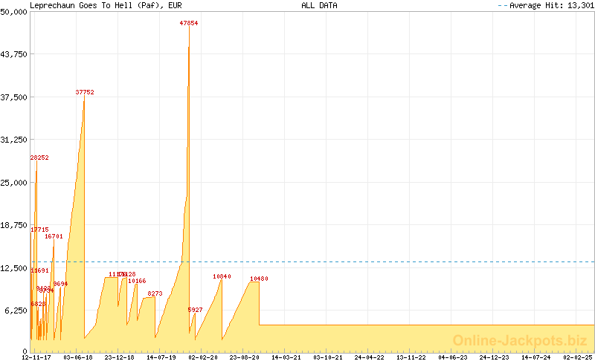This screenshot has height=364, width=595.
Task: Click the 12-11-17 date on x-axis
Action: point(36,357)
